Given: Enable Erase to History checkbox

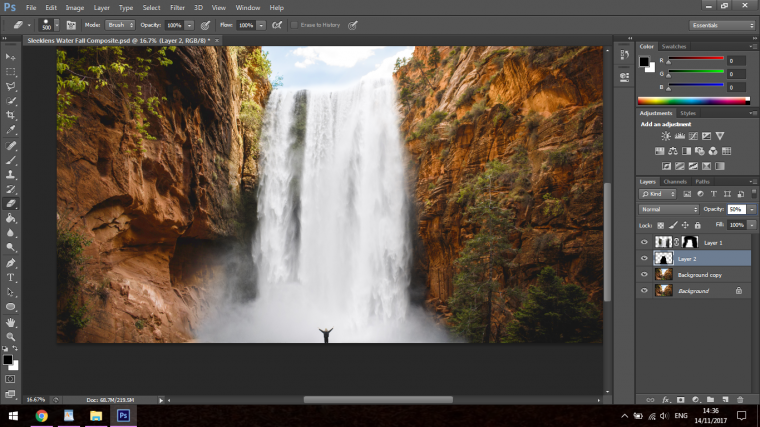Looking at the screenshot, I should pos(294,25).
